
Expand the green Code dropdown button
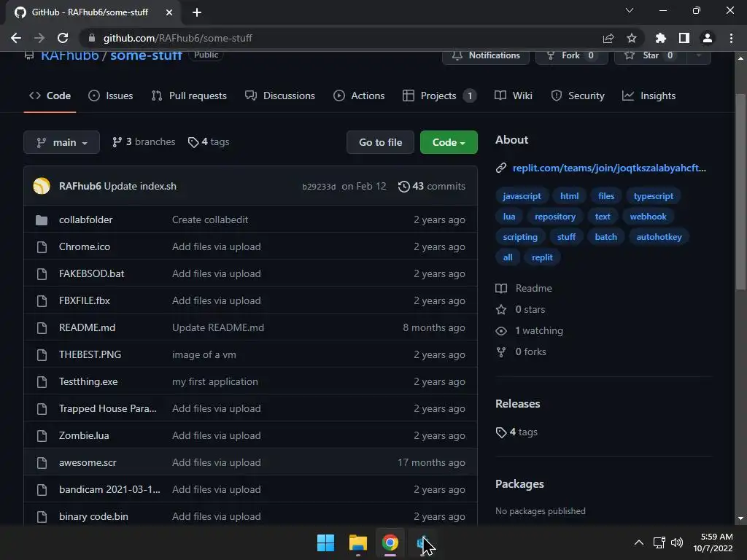pyautogui.click(x=449, y=142)
